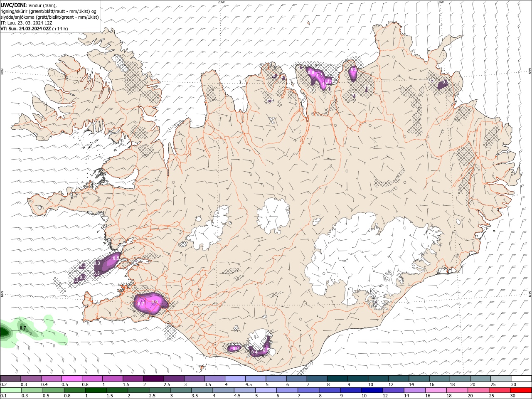Click the bright pink snow-scale swatch starting at 0.5

[x=71, y=379]
